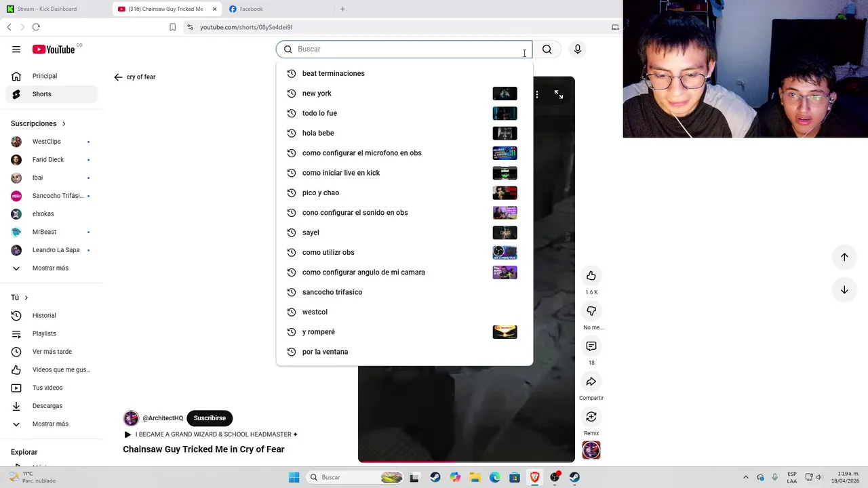Go to previous short with up arrow
868x488 pixels.
point(844,257)
